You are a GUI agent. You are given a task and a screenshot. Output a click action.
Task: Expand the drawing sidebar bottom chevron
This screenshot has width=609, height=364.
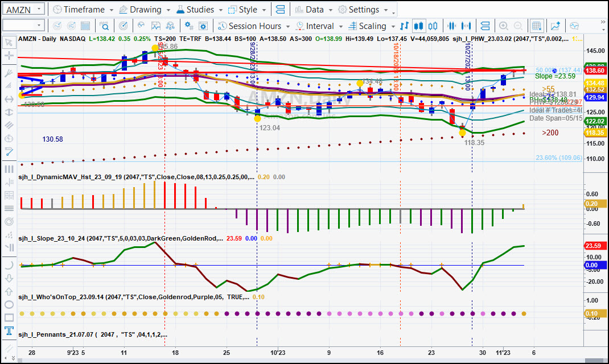pyautogui.click(x=13, y=358)
